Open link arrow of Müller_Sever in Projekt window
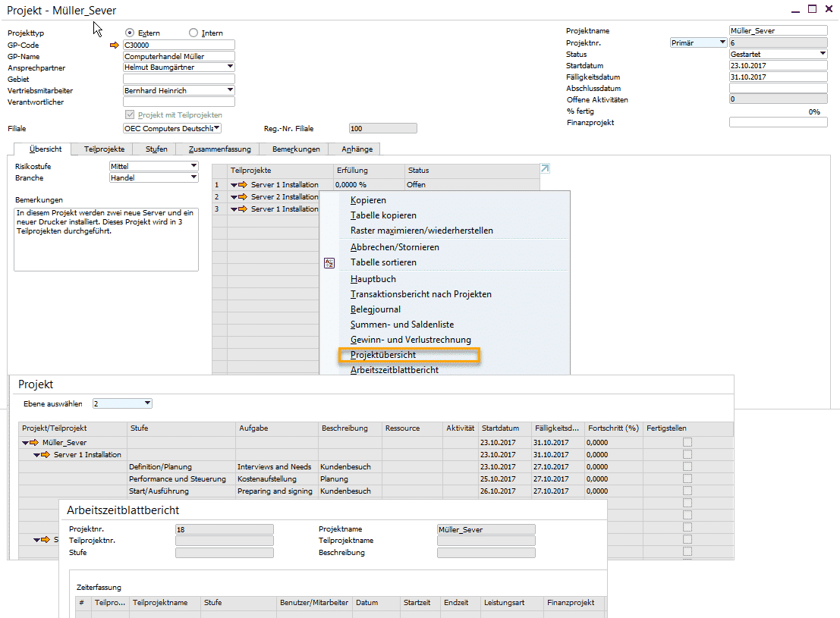 [34, 442]
